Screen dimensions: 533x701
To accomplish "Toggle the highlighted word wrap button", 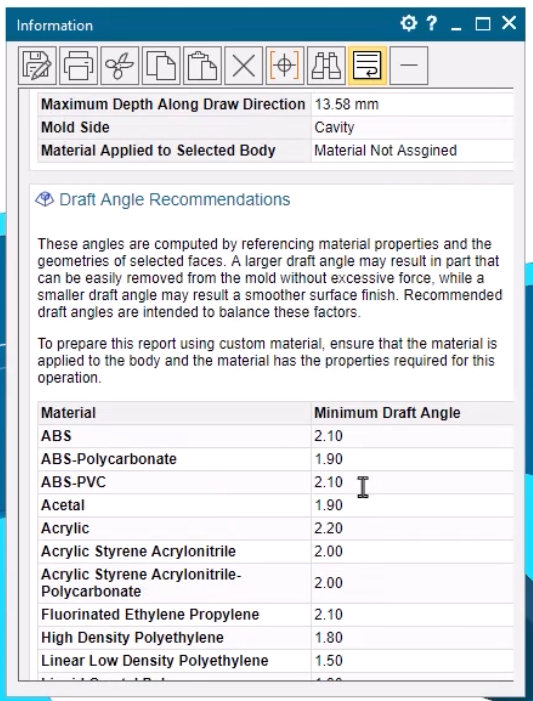I will pos(367,66).
